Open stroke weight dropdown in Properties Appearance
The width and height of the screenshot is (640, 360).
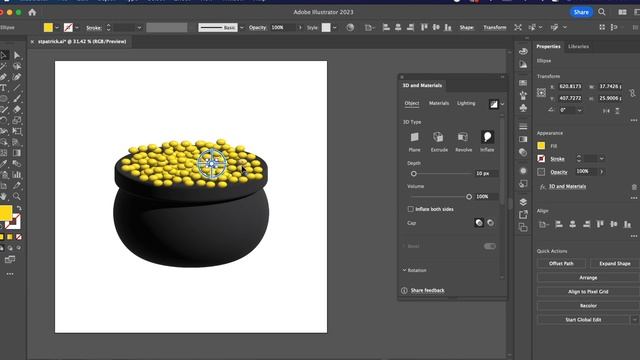click(x=601, y=158)
